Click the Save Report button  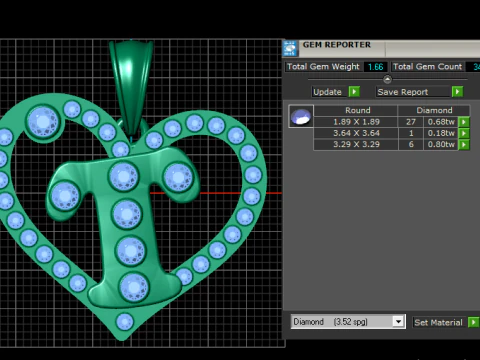tap(413, 92)
